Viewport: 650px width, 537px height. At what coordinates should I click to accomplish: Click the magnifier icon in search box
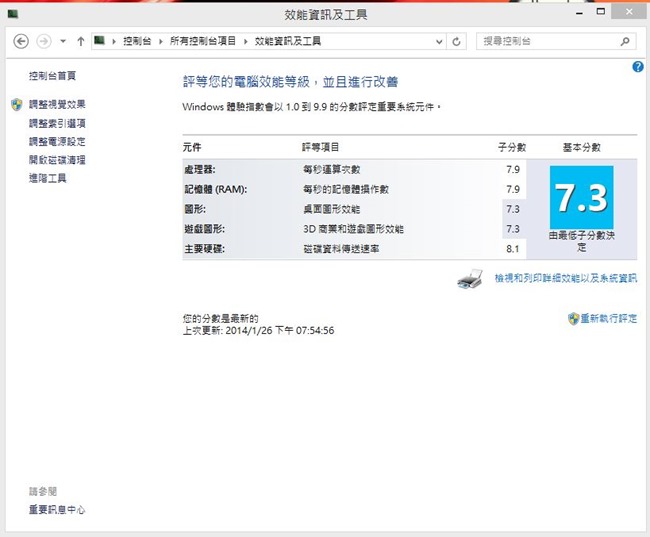point(625,41)
